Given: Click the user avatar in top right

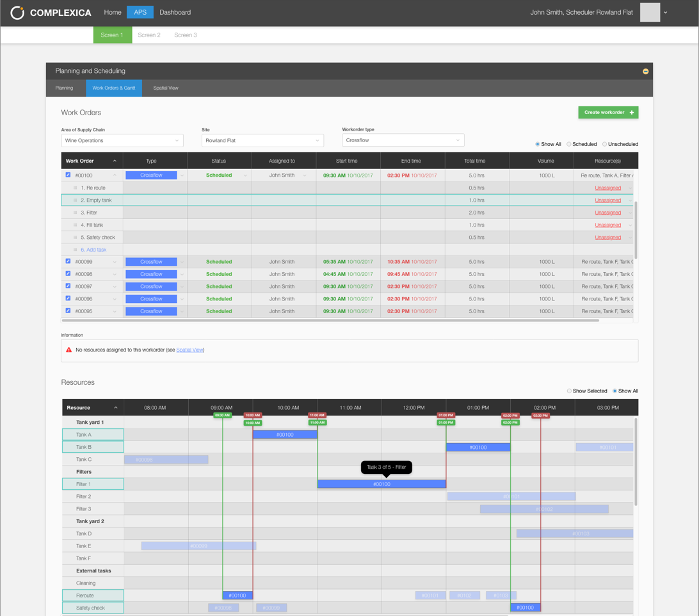Looking at the screenshot, I should point(650,12).
